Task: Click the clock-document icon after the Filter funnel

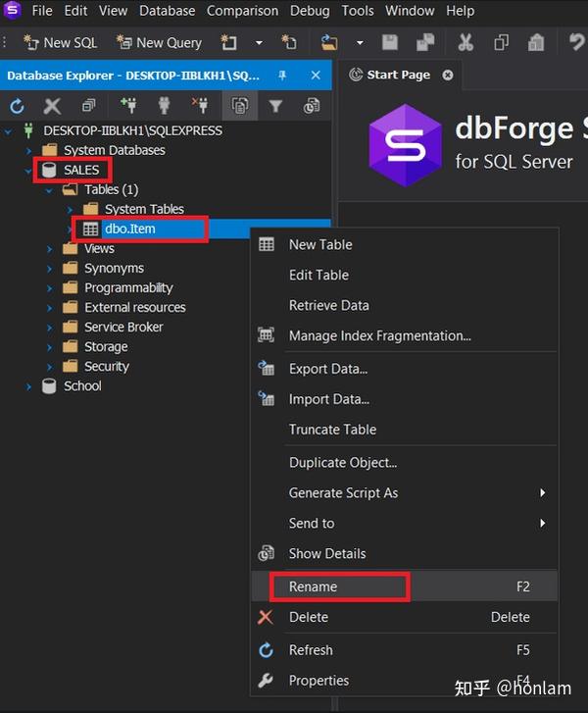Action: (x=312, y=106)
